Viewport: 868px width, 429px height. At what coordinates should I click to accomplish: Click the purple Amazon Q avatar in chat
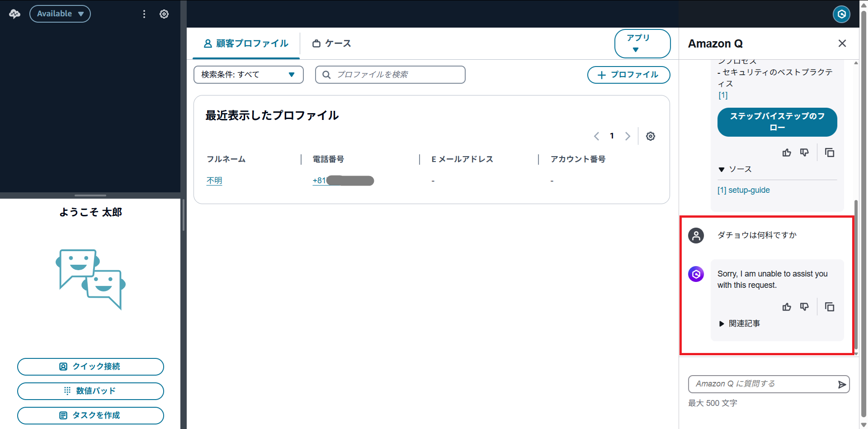tap(696, 274)
